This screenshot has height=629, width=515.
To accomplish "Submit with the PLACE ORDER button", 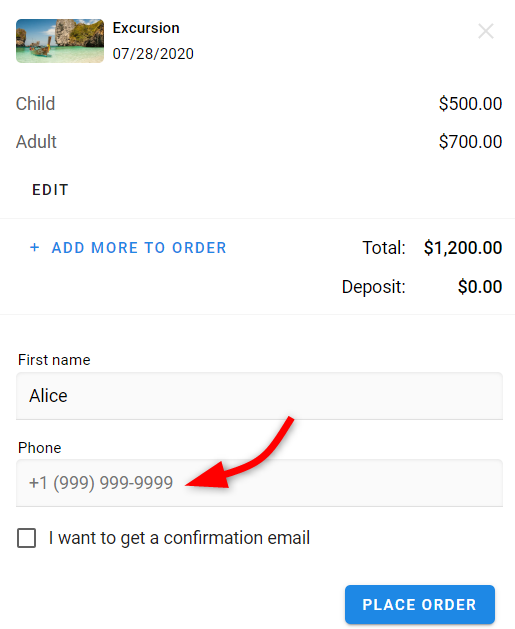I will tap(420, 604).
